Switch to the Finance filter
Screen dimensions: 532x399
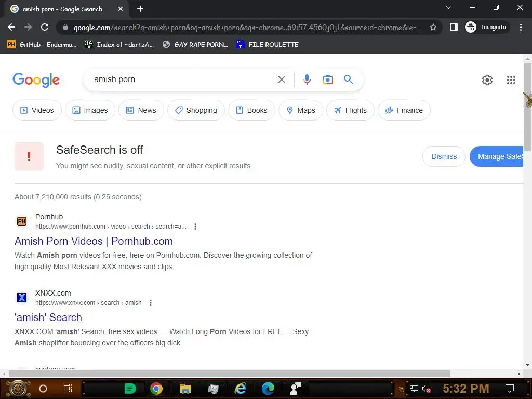404,110
